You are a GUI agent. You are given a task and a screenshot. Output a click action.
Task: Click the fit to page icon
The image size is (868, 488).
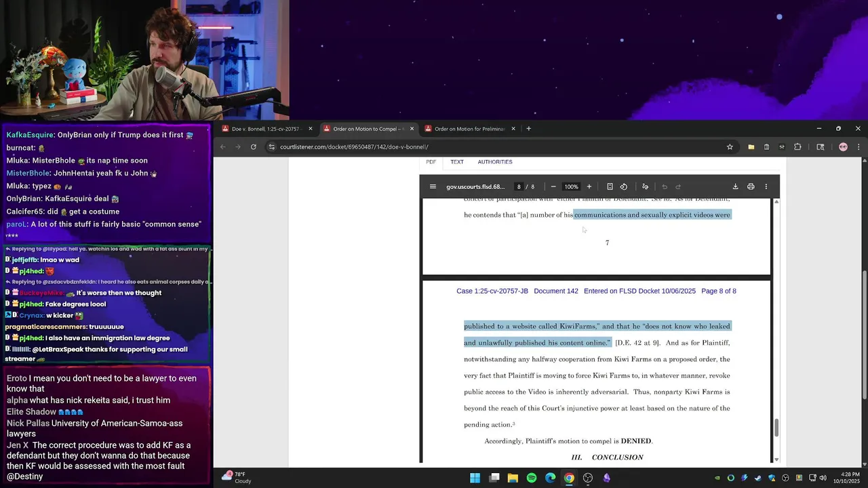[610, 187]
